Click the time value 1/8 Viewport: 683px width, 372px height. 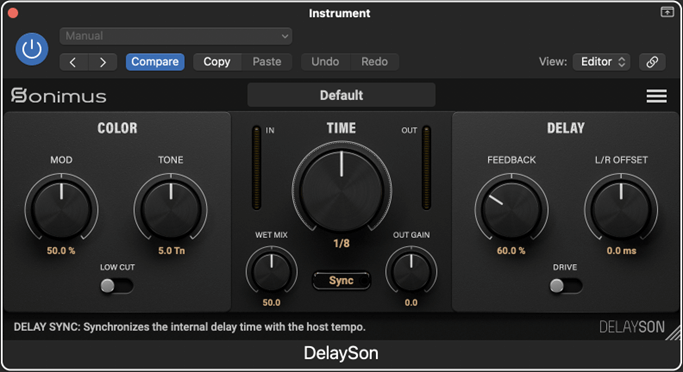342,243
